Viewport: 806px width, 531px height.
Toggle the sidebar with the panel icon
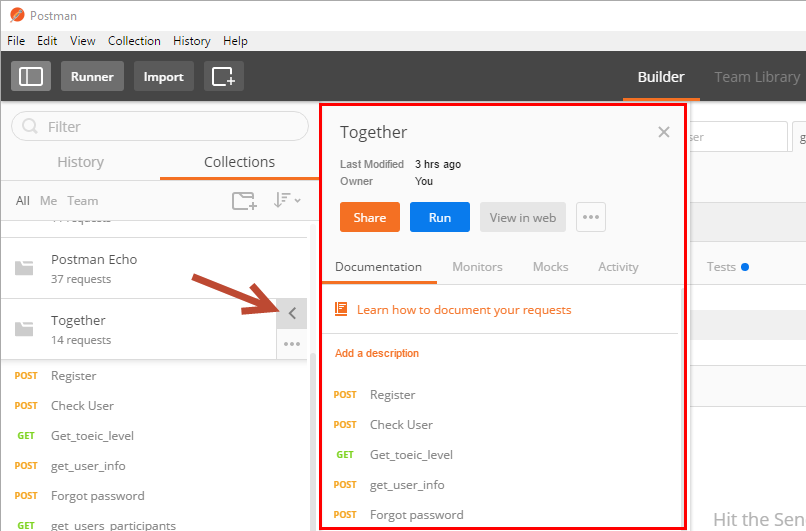[x=31, y=77]
